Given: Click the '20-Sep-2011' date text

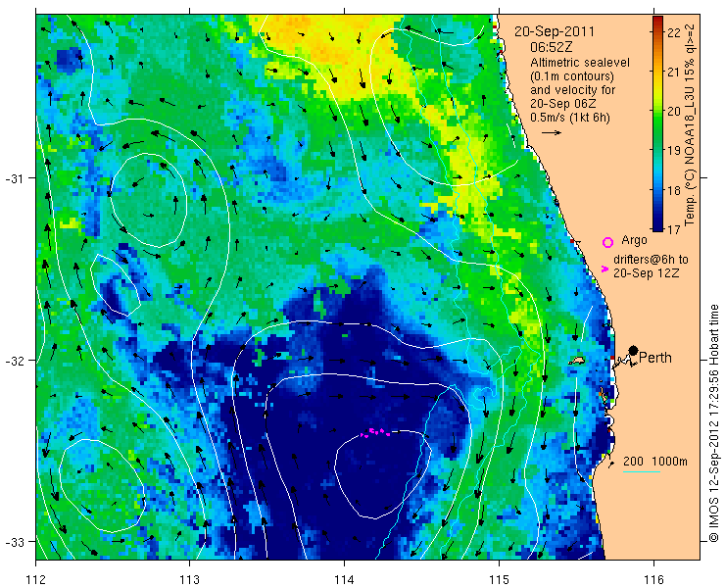Looking at the screenshot, I should [x=555, y=32].
